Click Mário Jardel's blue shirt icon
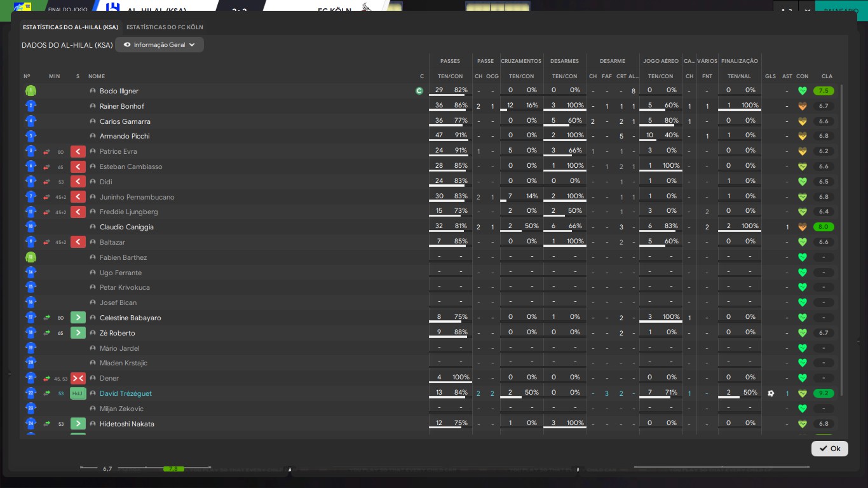This screenshot has width=868, height=488. 31,348
